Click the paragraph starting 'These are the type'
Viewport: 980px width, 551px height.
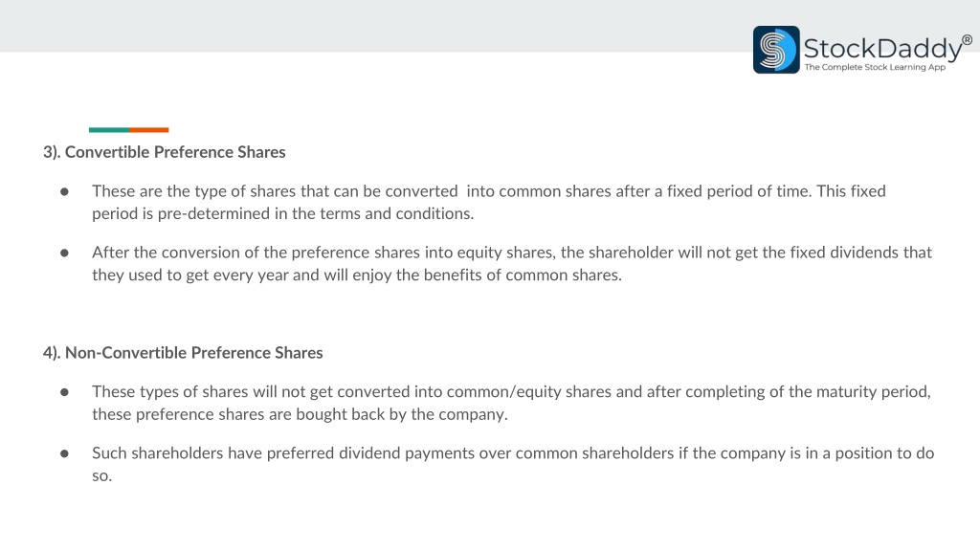click(x=489, y=203)
